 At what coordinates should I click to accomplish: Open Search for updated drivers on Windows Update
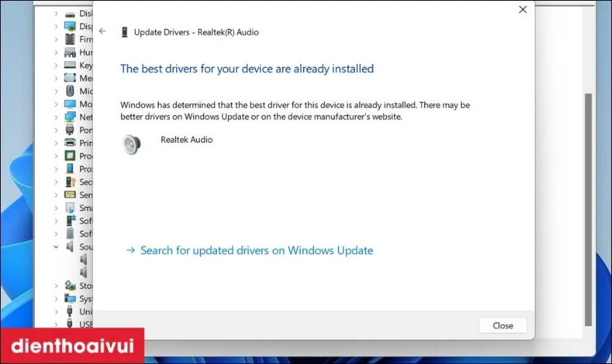[x=250, y=250]
